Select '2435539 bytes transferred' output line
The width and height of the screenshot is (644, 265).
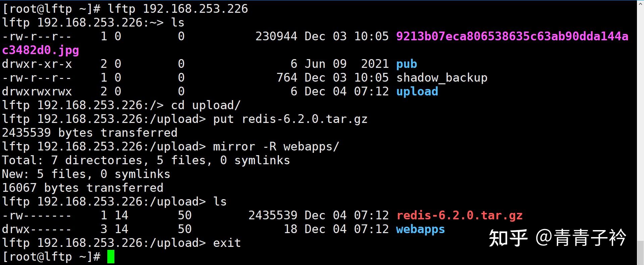(x=90, y=133)
